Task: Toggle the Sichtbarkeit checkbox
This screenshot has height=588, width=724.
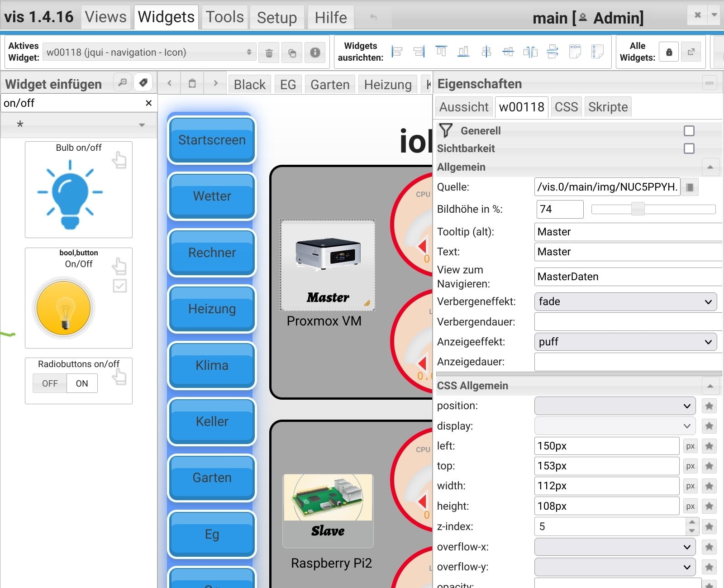Action: (x=689, y=148)
